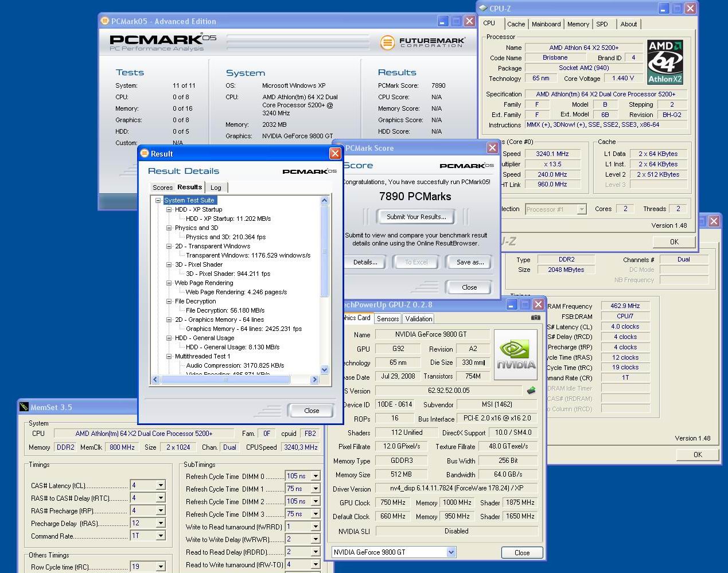This screenshot has width=728, height=573.
Task: Select 'Audio Compression: 3170.825 KB/s' row
Action: click(x=235, y=365)
